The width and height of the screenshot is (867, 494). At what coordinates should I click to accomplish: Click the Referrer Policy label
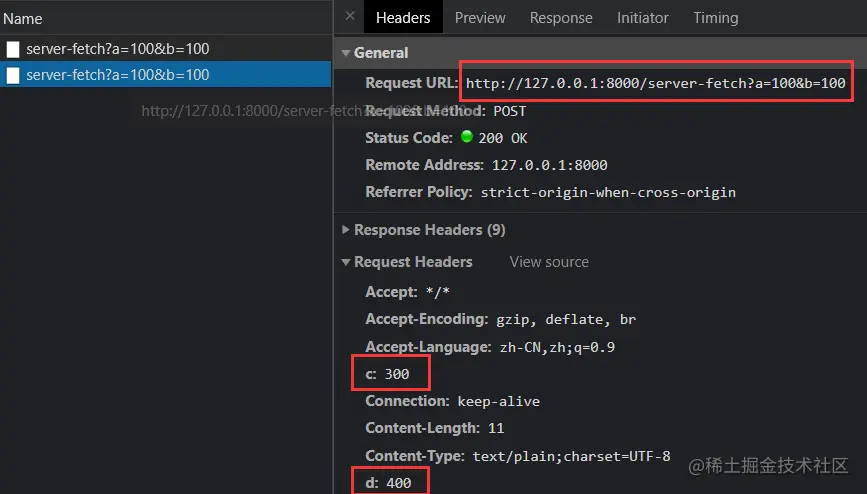coord(419,192)
